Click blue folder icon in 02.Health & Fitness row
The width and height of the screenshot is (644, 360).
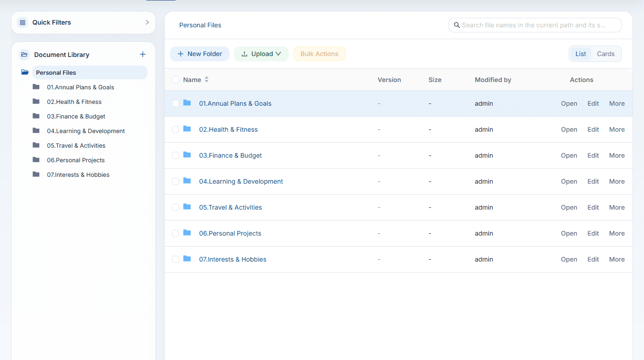click(187, 129)
